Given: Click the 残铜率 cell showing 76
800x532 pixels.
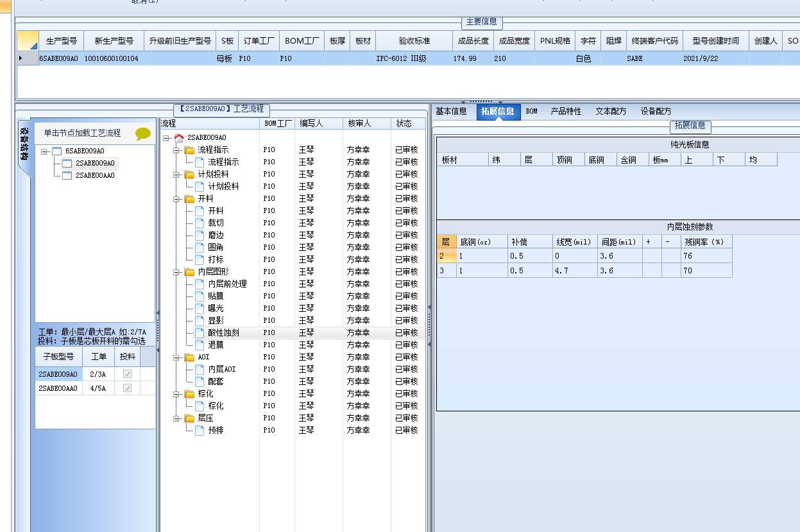Looking at the screenshot, I should (x=706, y=255).
